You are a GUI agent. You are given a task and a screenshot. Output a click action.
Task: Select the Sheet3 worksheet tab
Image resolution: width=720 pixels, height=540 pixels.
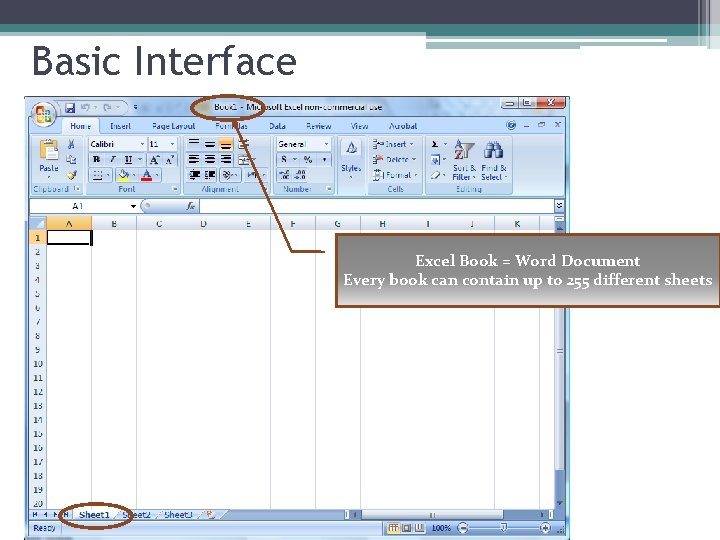(x=178, y=515)
